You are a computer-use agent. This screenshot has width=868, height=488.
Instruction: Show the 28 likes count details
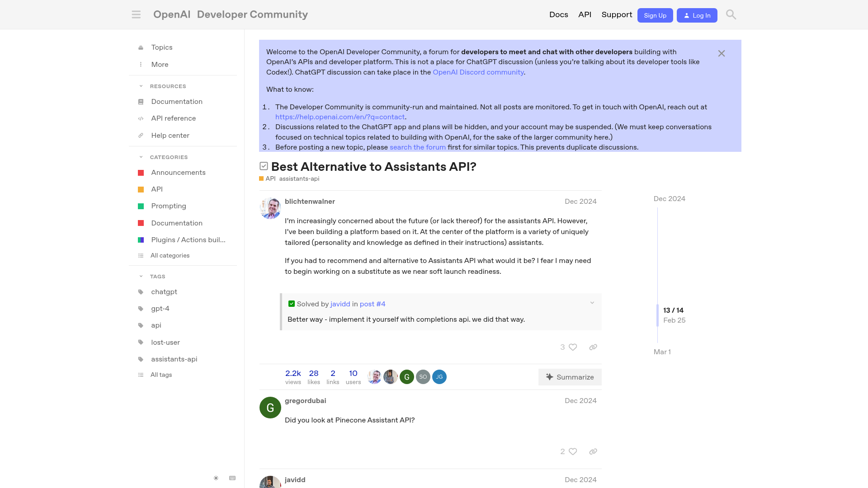[314, 377]
